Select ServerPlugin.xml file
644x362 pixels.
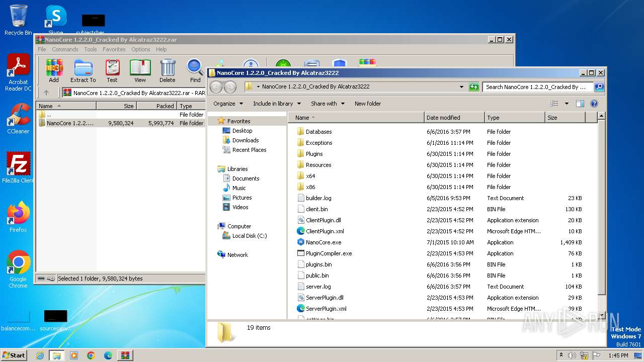[326, 309]
